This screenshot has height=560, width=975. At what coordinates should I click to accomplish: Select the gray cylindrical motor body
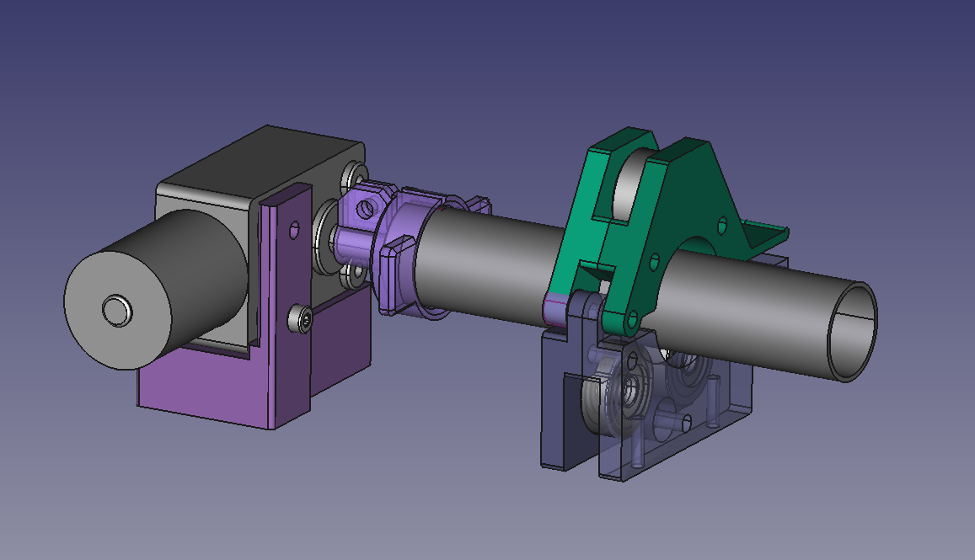(x=155, y=289)
